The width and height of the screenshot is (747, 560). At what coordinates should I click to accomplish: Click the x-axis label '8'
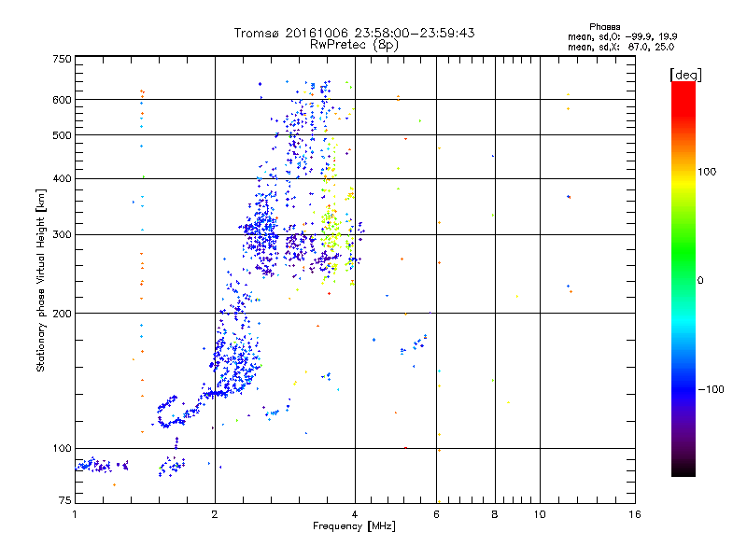[495, 514]
